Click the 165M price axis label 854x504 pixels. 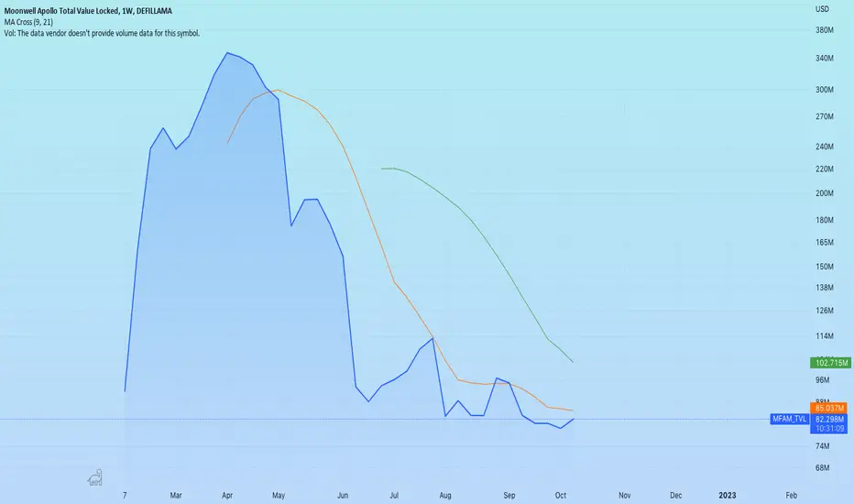[x=824, y=242]
